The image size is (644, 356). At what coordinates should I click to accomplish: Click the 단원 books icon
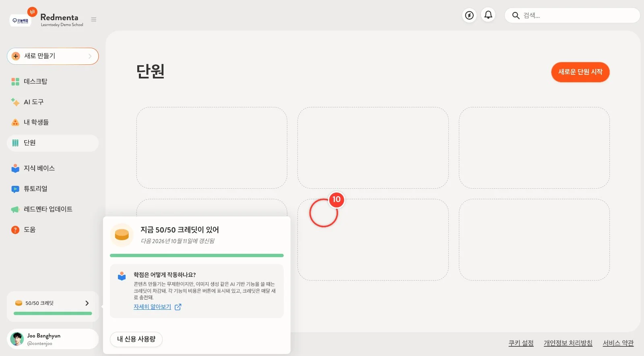pyautogui.click(x=15, y=143)
